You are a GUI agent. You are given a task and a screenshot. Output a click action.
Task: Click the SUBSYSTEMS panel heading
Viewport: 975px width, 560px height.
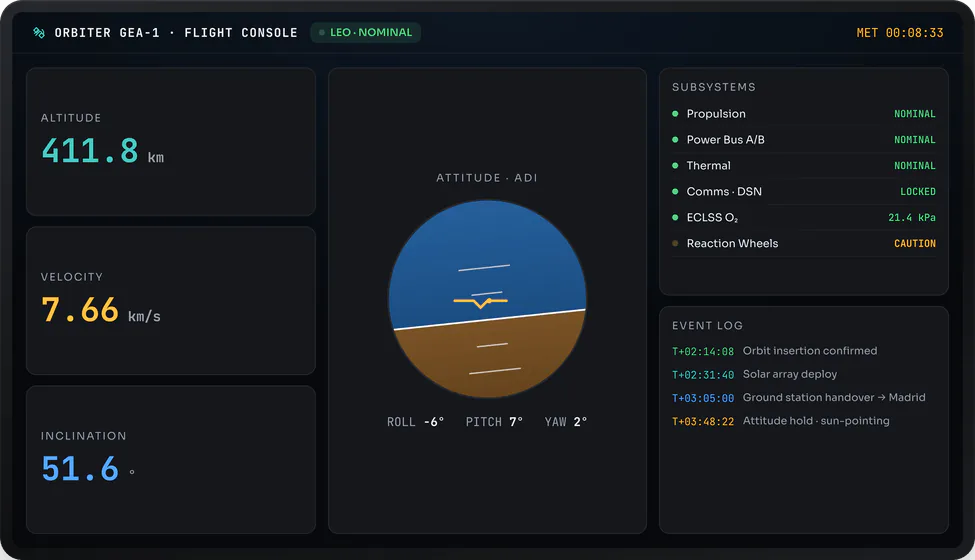point(714,87)
